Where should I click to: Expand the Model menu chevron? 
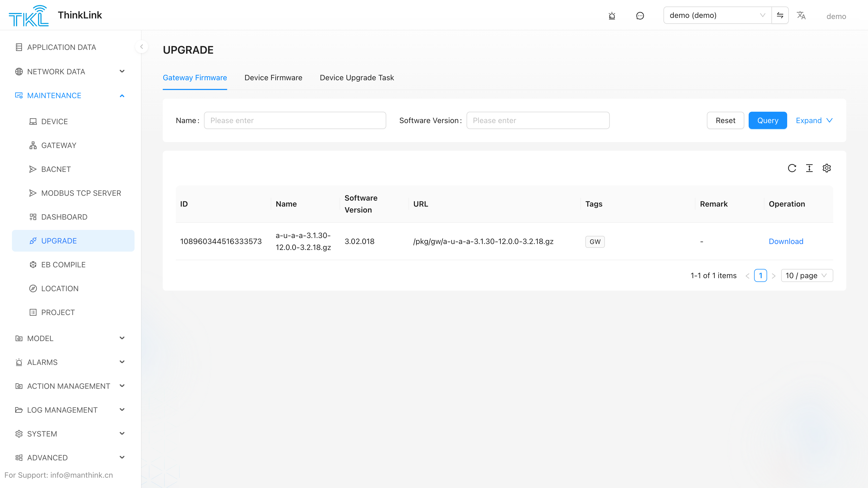pyautogui.click(x=122, y=338)
